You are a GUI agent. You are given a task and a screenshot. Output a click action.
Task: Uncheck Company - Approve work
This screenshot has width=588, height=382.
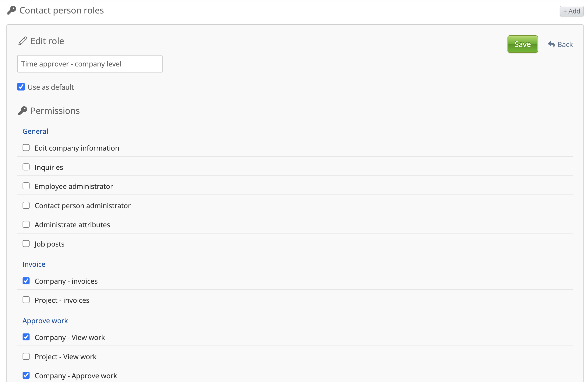pyautogui.click(x=26, y=375)
